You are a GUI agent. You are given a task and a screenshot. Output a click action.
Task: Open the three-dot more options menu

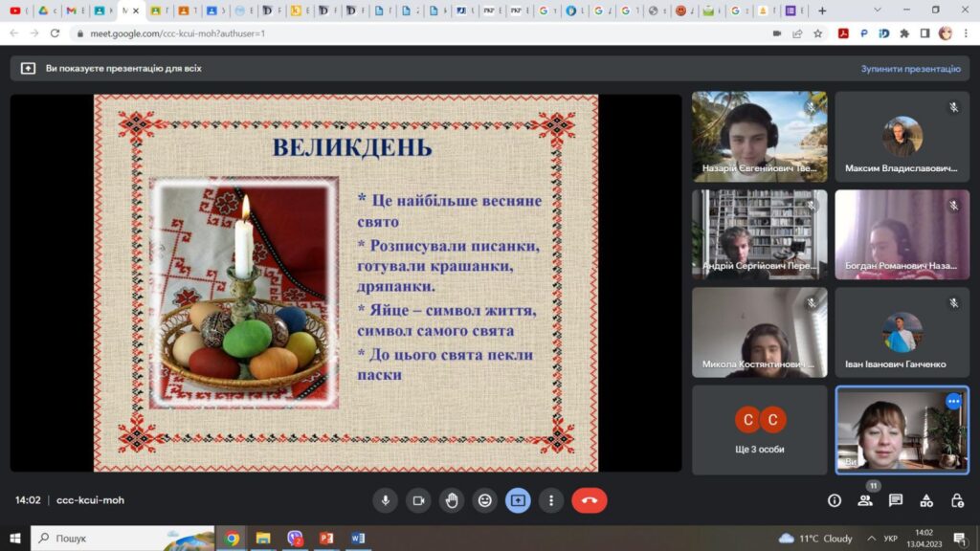550,500
